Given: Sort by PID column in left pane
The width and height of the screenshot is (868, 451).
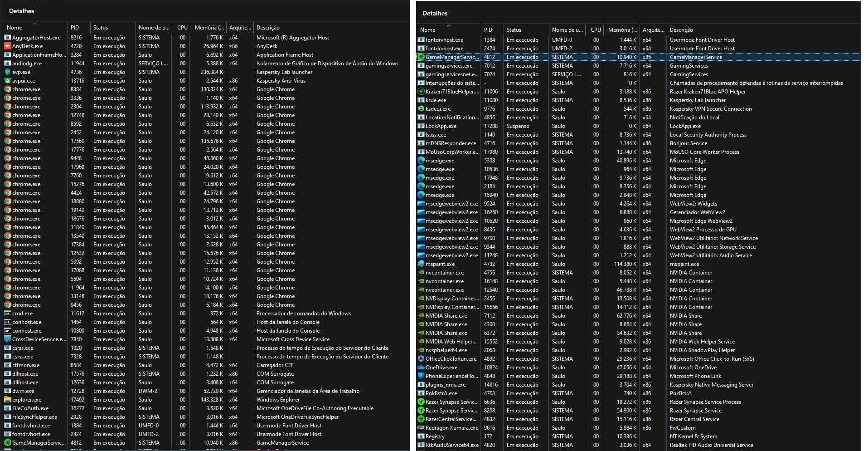Looking at the screenshot, I should (79, 27).
